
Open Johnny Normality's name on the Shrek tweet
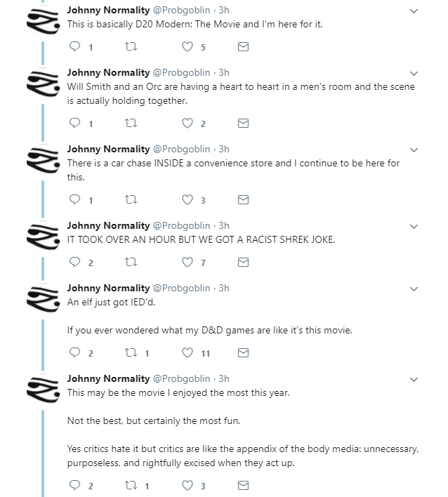[108, 225]
